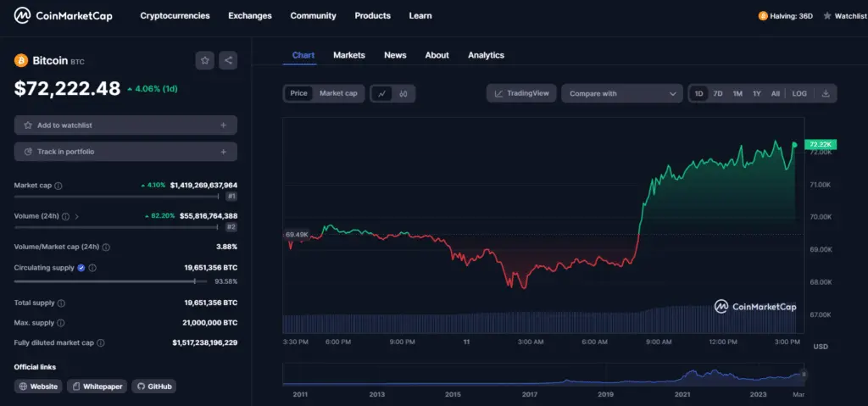The width and height of the screenshot is (868, 406).
Task: Switch to candlestick chart icon
Action: [403, 93]
